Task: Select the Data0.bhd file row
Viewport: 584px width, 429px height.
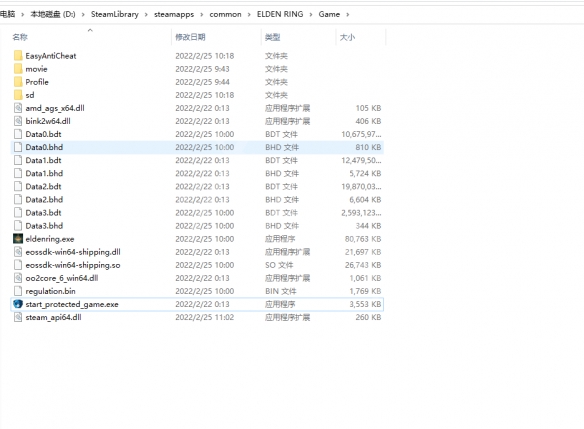Action: [x=197, y=147]
